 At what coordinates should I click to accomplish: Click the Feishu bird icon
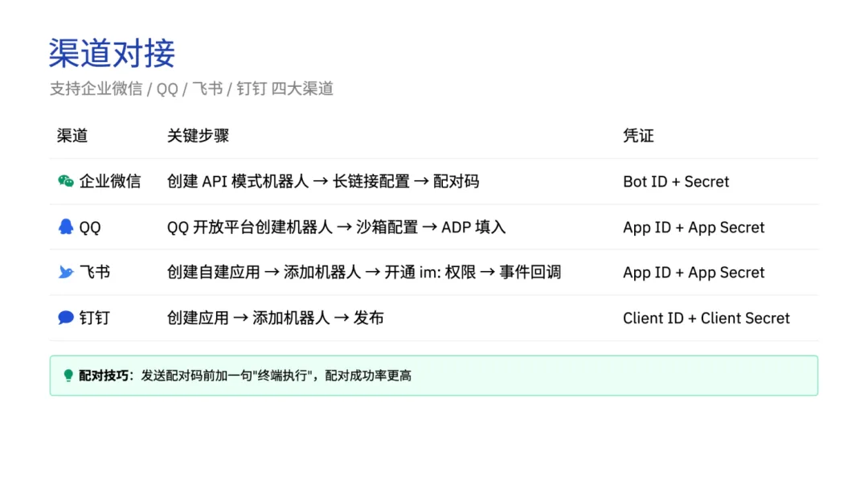[x=66, y=272]
